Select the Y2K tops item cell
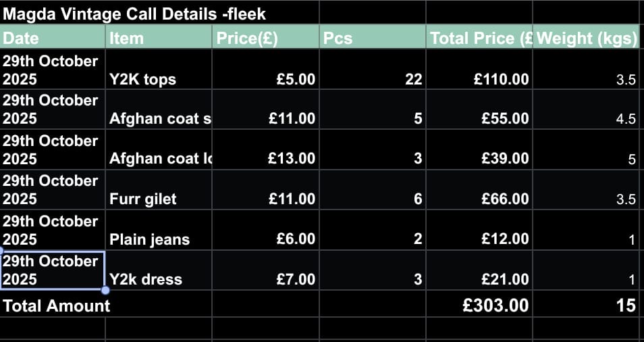The image size is (644, 342). [159, 70]
